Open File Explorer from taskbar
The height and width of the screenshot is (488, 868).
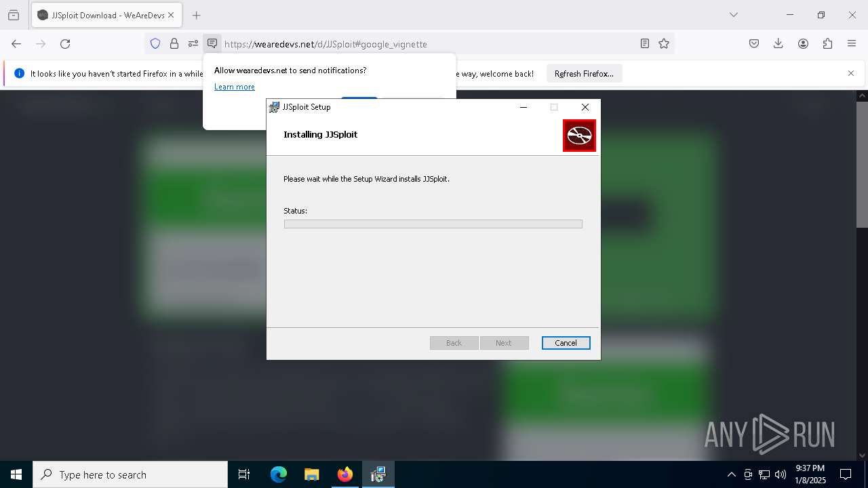coord(311,474)
